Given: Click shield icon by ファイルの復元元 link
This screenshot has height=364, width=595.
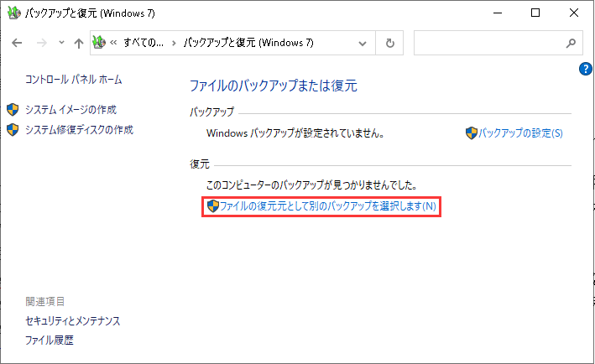Looking at the screenshot, I should coord(213,206).
